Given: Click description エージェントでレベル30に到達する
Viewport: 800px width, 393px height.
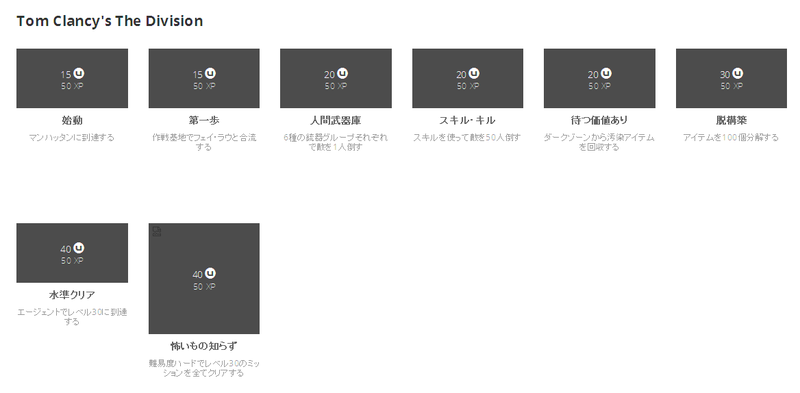Looking at the screenshot, I should coord(72,317).
